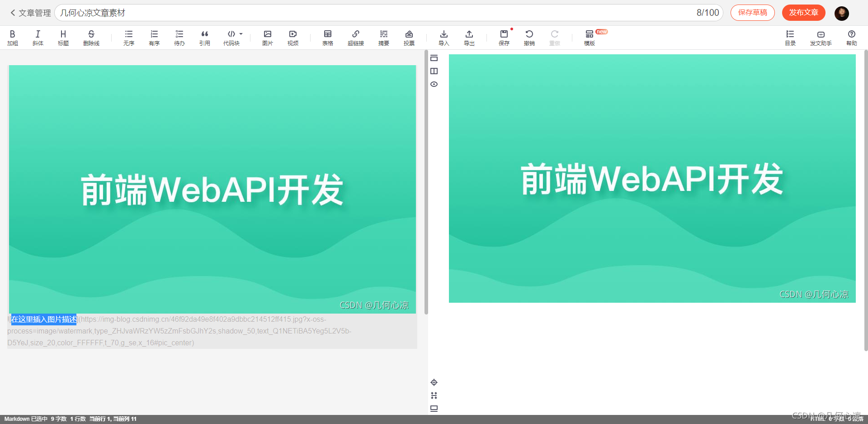Undo the last edit (撤销)
Screen dimensions: 868x424
tap(529, 38)
